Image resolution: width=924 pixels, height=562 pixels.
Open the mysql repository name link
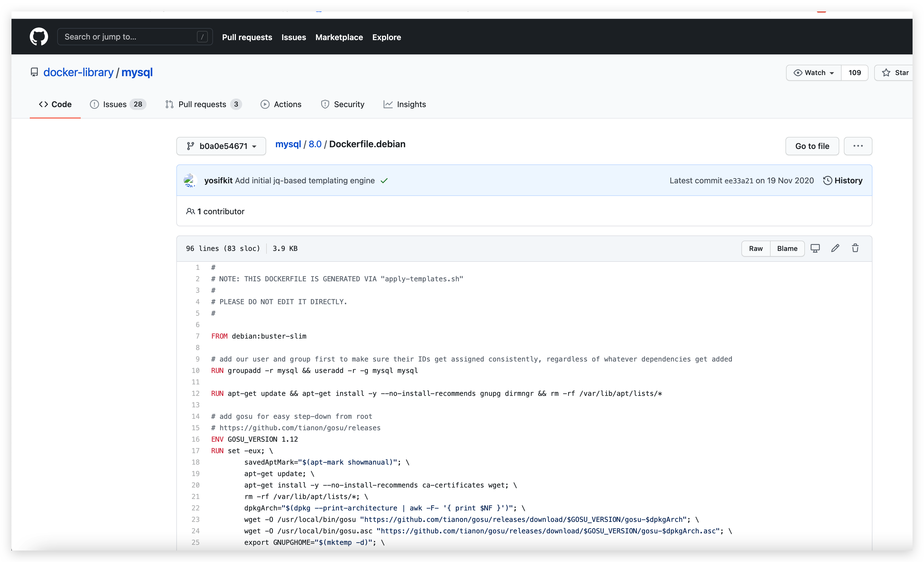[137, 72]
